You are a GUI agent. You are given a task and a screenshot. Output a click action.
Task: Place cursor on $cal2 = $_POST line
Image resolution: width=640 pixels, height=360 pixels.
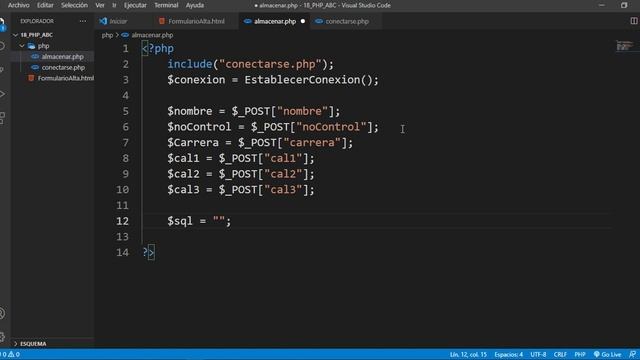[241, 174]
